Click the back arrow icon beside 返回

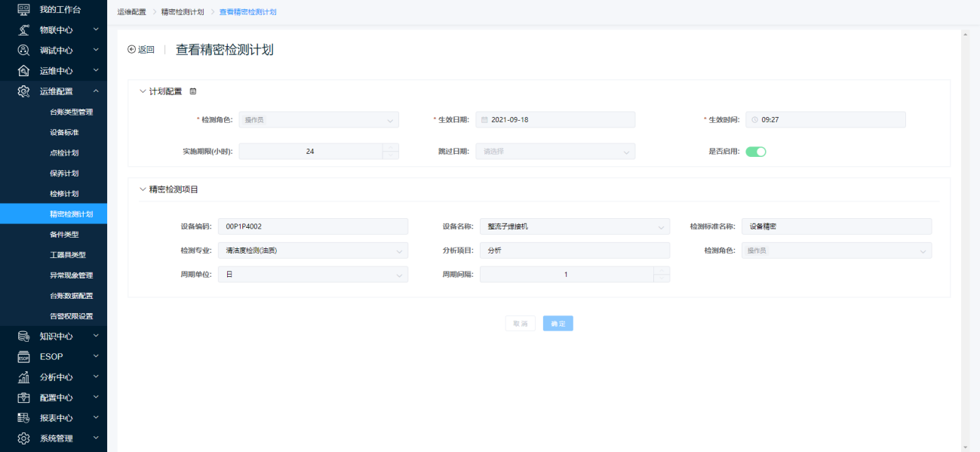[x=132, y=50]
